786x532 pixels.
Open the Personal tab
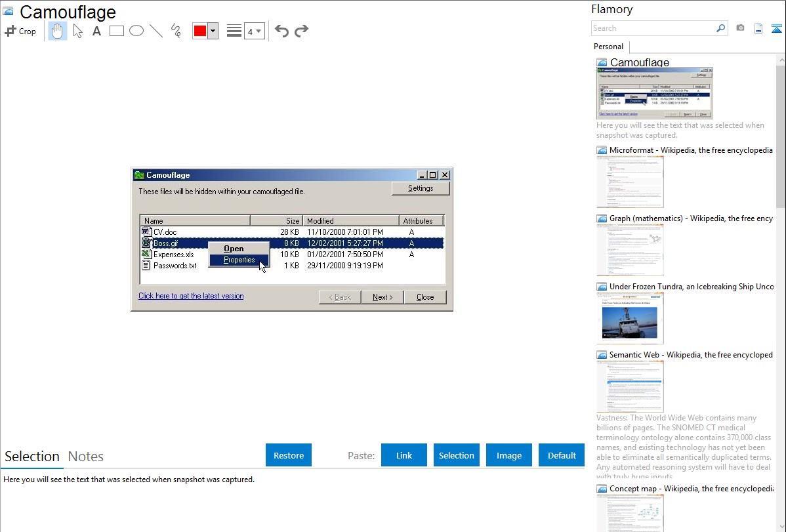click(x=609, y=47)
